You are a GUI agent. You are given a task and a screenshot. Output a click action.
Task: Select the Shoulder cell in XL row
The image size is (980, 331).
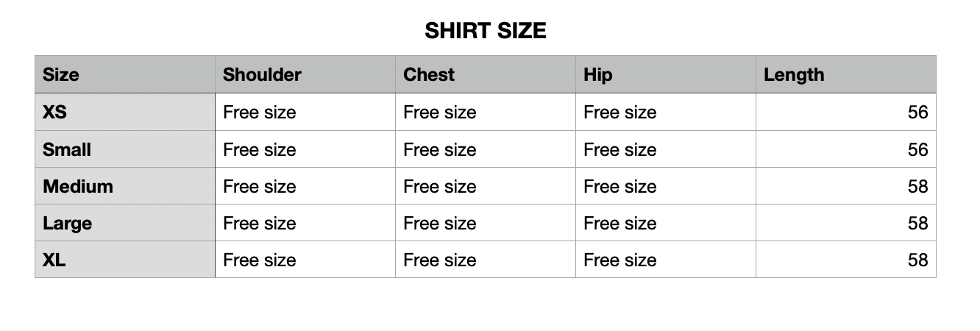point(260,260)
